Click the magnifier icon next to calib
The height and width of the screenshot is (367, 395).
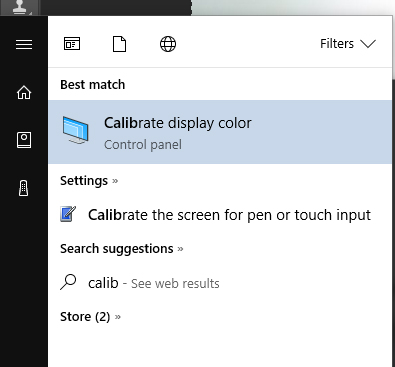68,282
